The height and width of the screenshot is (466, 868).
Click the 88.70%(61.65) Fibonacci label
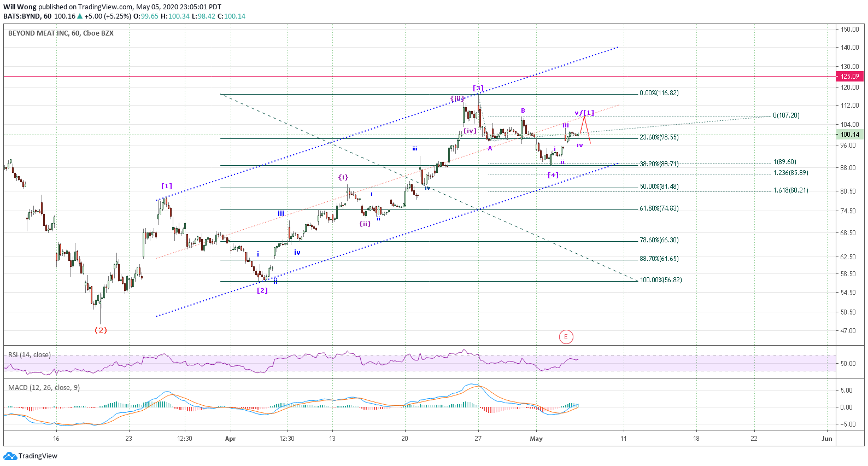pyautogui.click(x=659, y=259)
